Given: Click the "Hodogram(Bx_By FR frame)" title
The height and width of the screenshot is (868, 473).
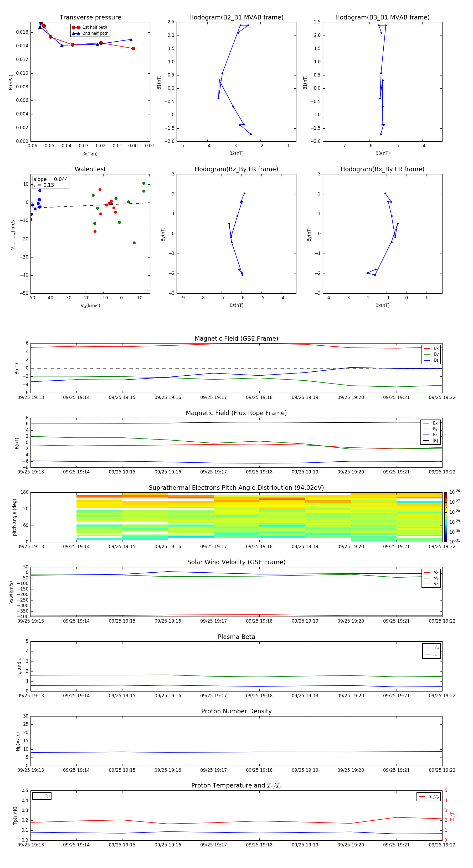Looking at the screenshot, I should point(382,169).
